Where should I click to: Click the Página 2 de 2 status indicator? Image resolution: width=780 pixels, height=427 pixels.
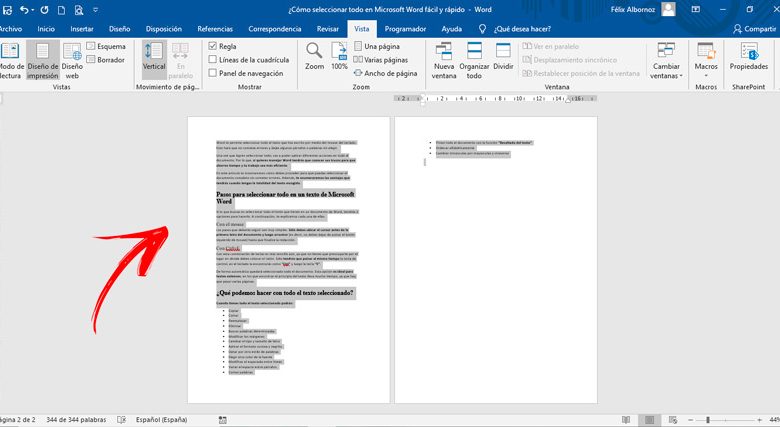tap(17, 420)
